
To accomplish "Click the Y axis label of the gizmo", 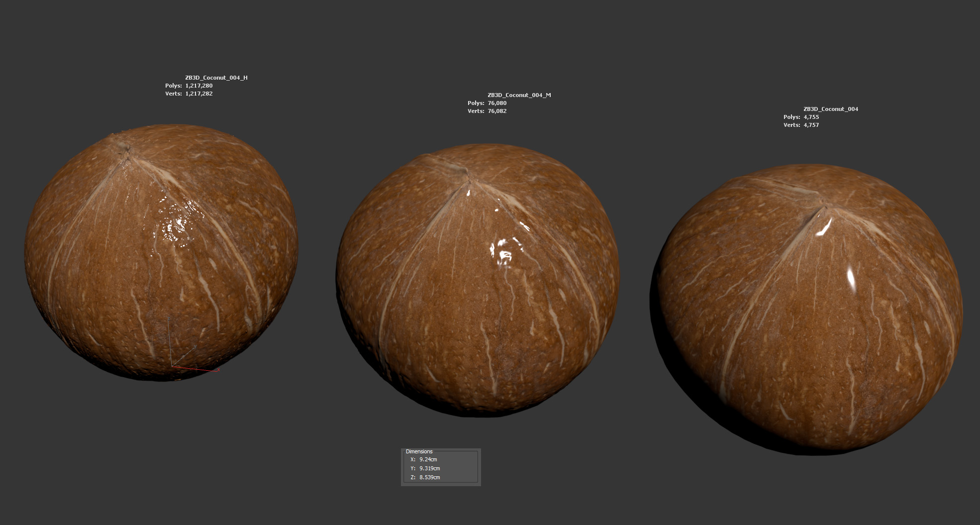I will coord(195,347).
